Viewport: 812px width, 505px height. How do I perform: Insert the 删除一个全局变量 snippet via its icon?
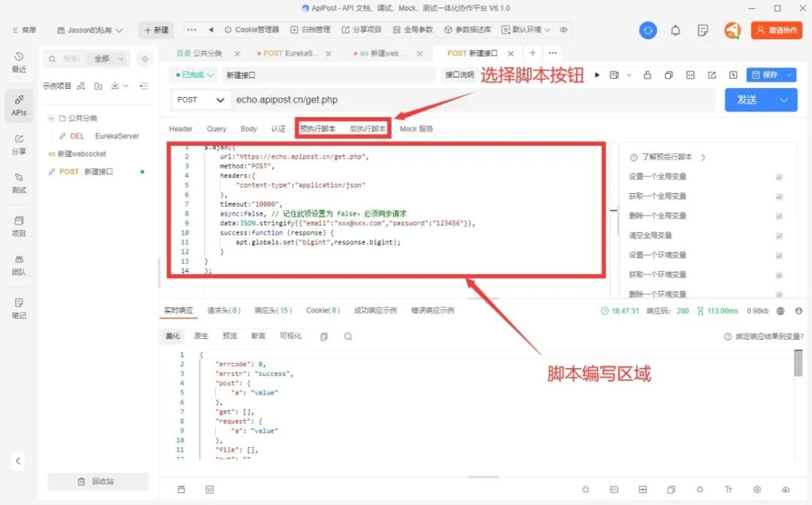tap(779, 216)
